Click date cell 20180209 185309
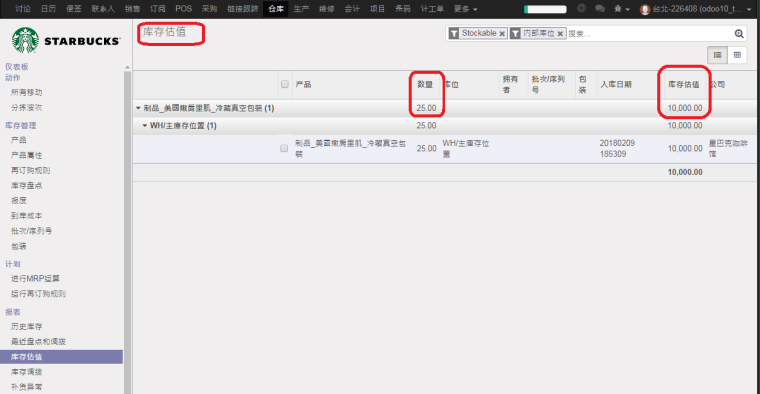 coord(617,148)
